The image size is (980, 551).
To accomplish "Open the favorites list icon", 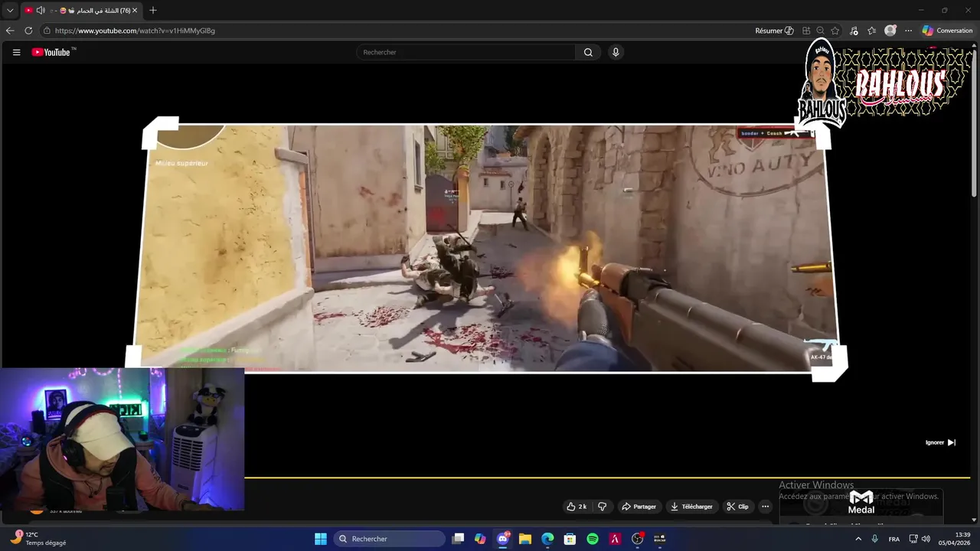I will click(x=872, y=31).
